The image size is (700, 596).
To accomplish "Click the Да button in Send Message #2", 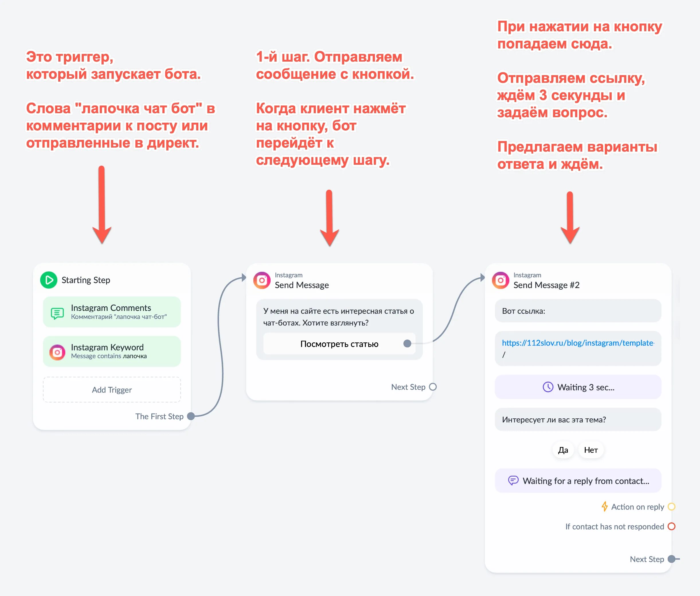I will pos(564,449).
